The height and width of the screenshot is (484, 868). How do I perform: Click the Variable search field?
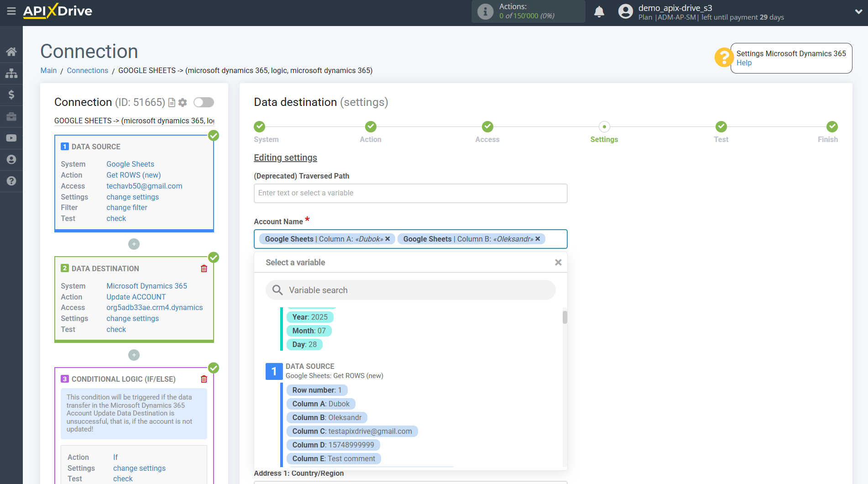pos(410,290)
